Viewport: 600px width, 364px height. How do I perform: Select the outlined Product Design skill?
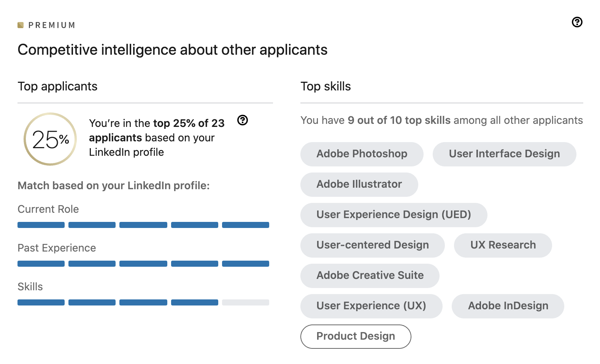[356, 336]
